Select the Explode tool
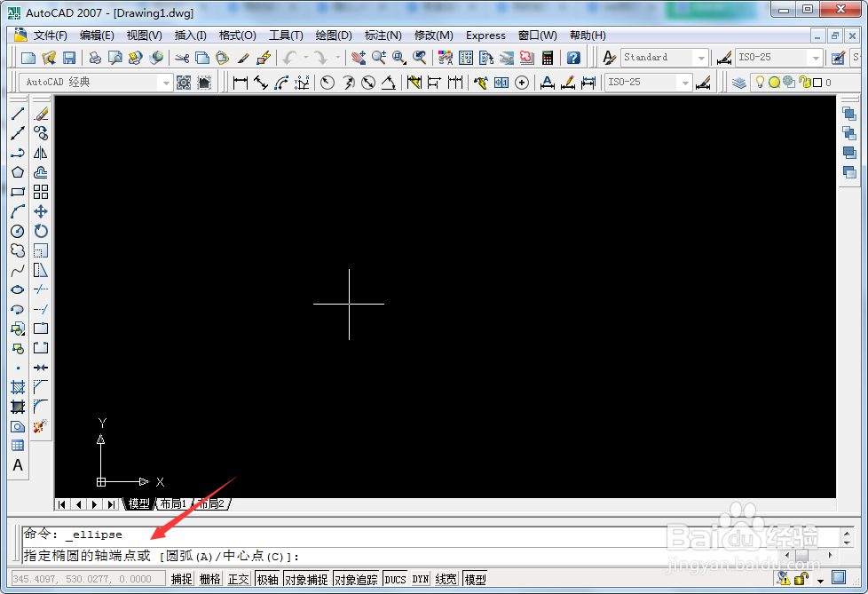This screenshot has width=868, height=594. [x=41, y=426]
